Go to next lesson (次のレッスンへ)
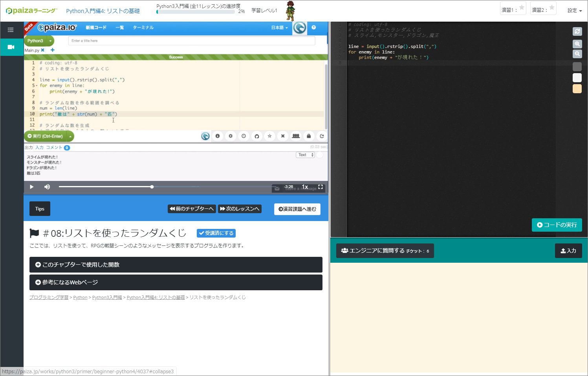Viewport: 588px width, 376px height. pyautogui.click(x=240, y=209)
